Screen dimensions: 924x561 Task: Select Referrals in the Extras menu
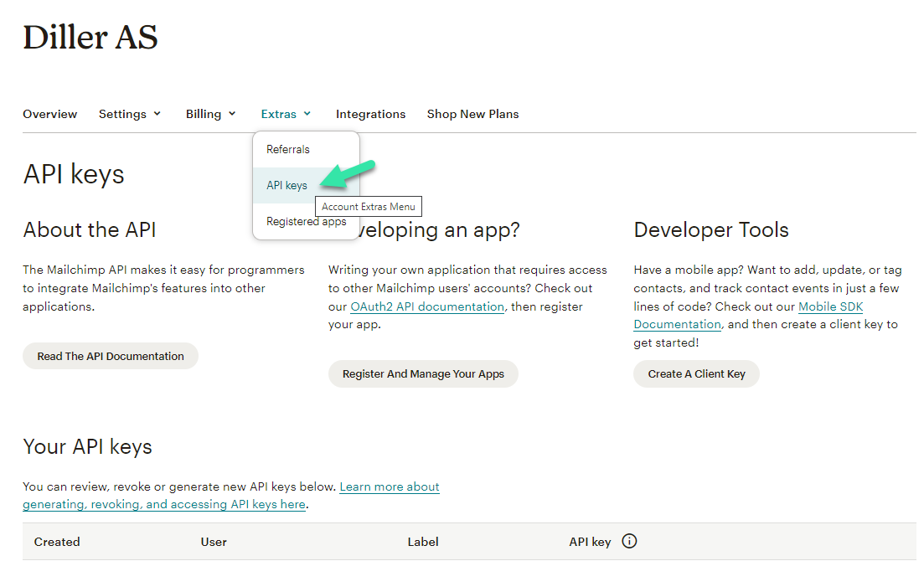(x=288, y=149)
